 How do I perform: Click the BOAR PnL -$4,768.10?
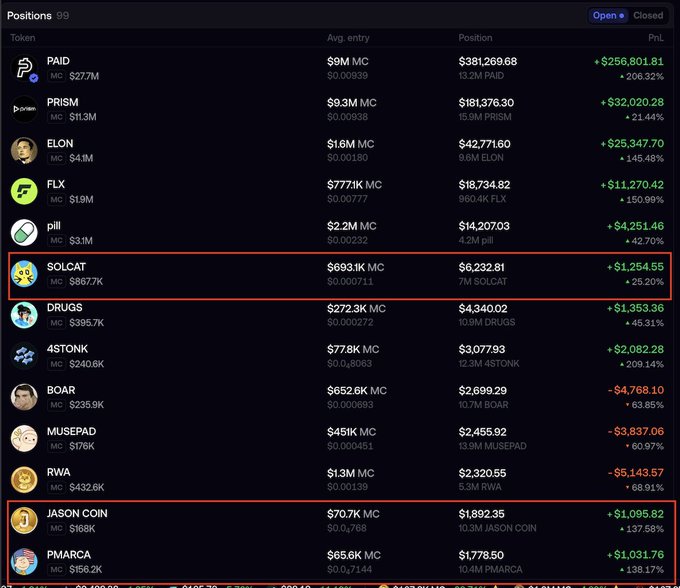pyautogui.click(x=636, y=390)
